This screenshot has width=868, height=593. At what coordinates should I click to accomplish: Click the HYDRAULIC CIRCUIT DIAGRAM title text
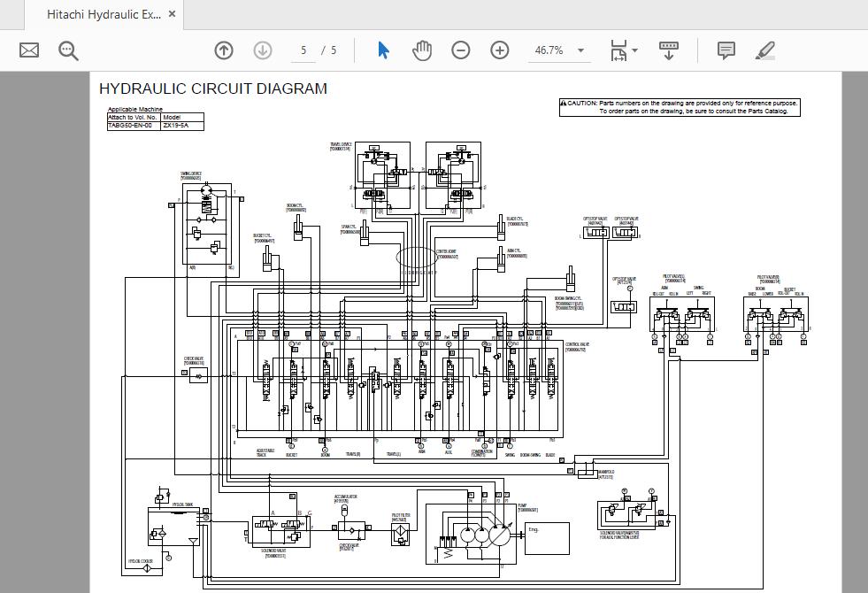[x=212, y=89]
